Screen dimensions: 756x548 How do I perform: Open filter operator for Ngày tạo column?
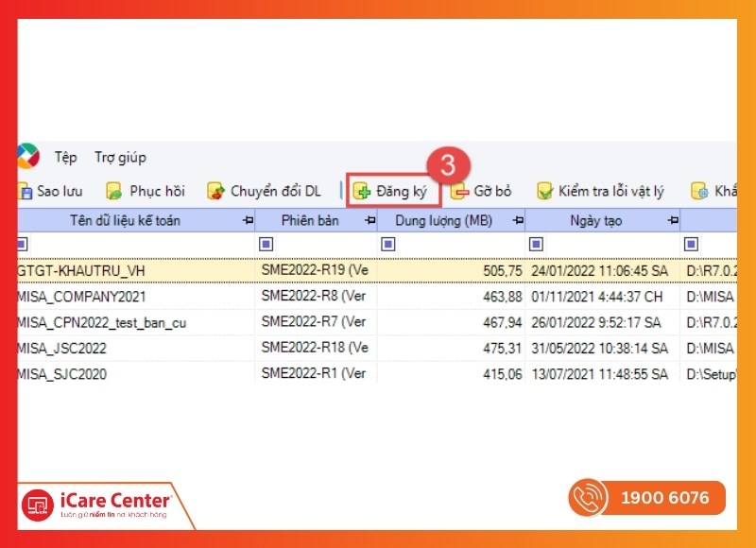(x=536, y=245)
